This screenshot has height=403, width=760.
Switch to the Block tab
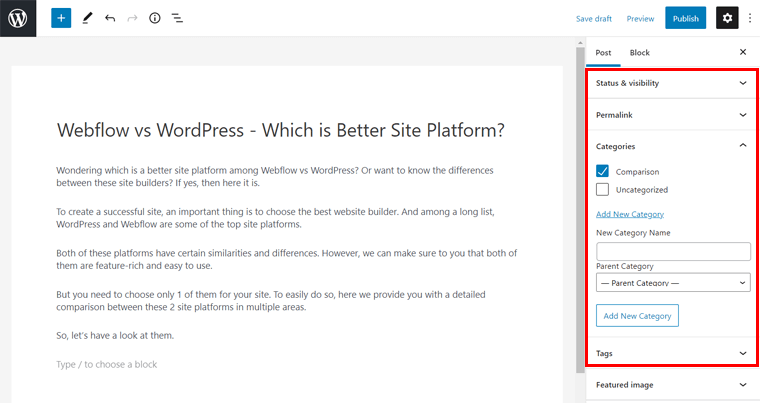pyautogui.click(x=639, y=52)
